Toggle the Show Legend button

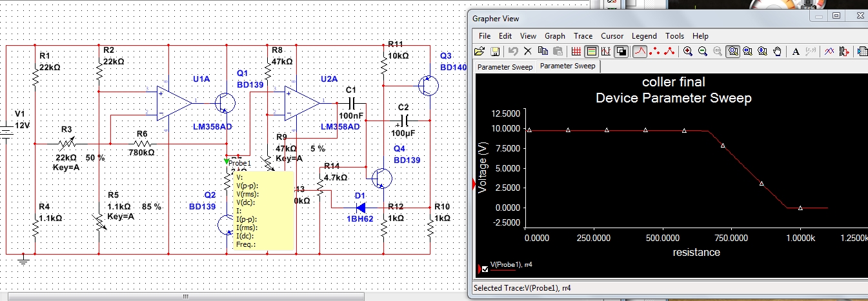click(591, 52)
